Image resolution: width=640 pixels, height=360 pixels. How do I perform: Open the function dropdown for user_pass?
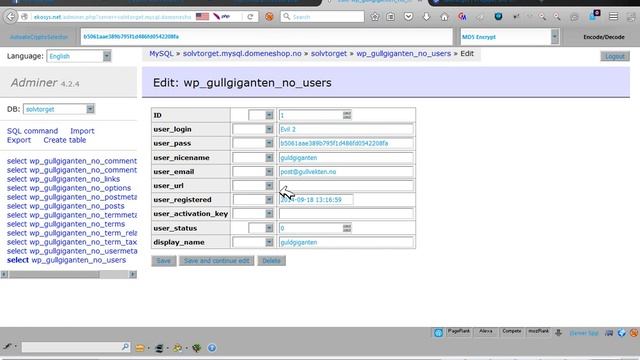point(253,143)
